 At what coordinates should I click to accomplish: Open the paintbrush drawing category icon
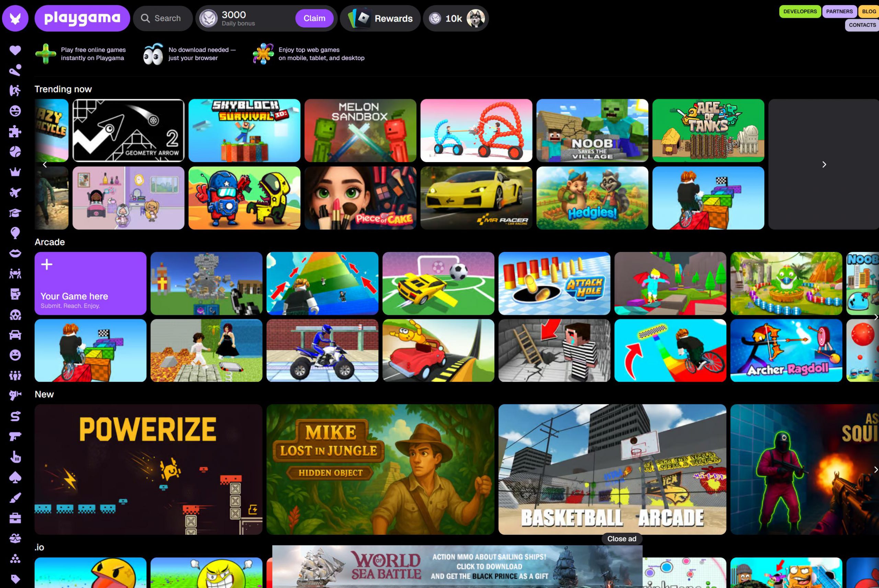(15, 498)
